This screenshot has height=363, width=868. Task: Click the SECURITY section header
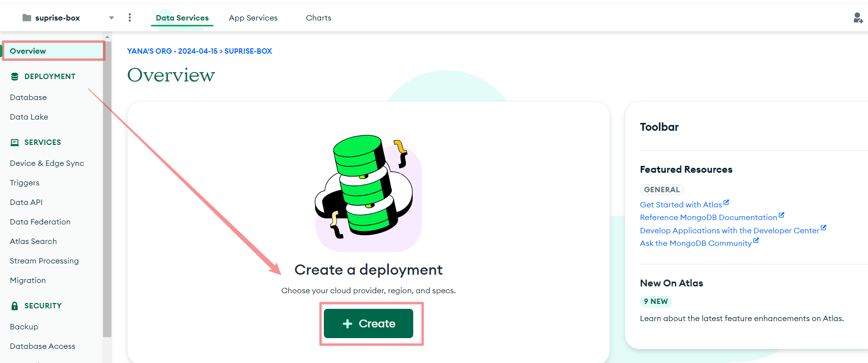pyautogui.click(x=43, y=306)
